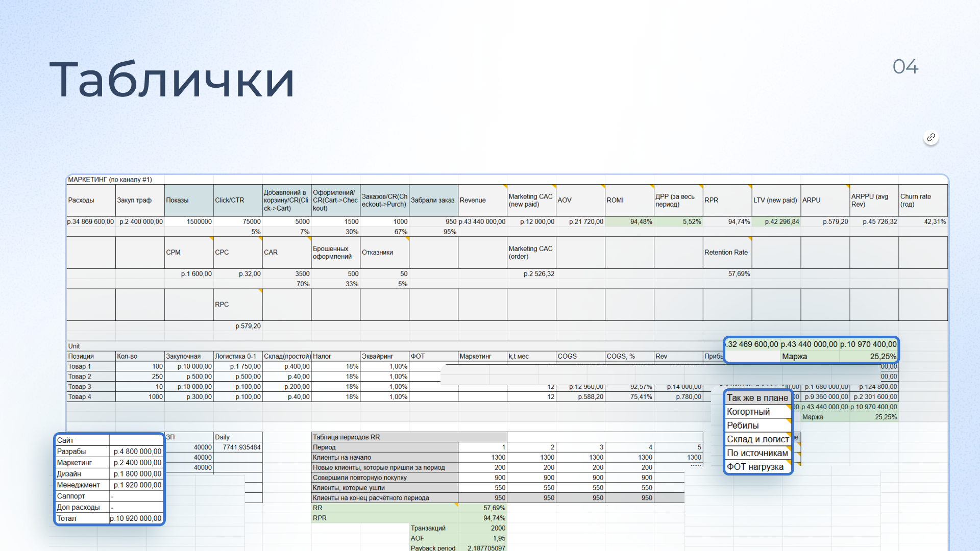Click the "Закуп траф" header cell
Viewport: 980px width, 551px height.
pyautogui.click(x=140, y=201)
